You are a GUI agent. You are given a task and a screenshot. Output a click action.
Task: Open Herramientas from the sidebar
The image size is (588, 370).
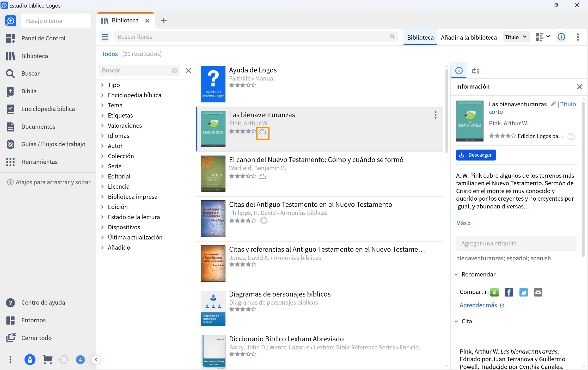(32, 162)
